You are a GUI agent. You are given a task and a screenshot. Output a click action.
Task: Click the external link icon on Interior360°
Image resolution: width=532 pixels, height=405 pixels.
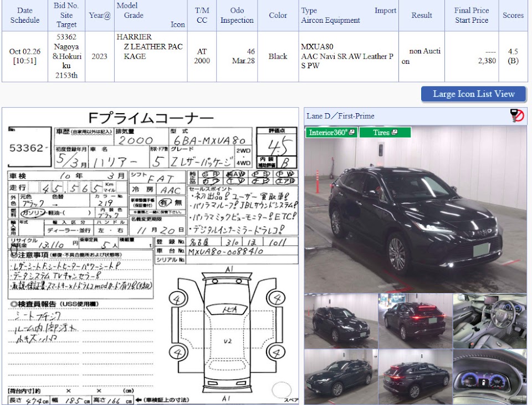click(352, 132)
